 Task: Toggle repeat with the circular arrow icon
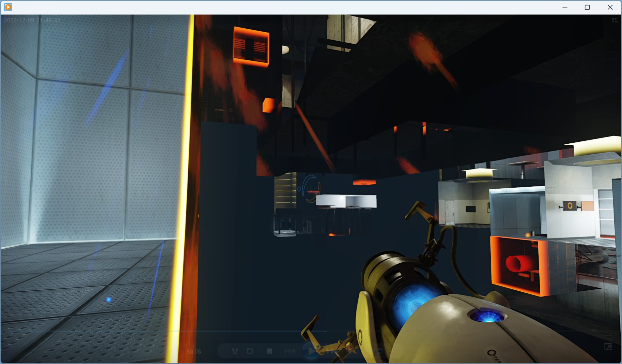tap(250, 351)
